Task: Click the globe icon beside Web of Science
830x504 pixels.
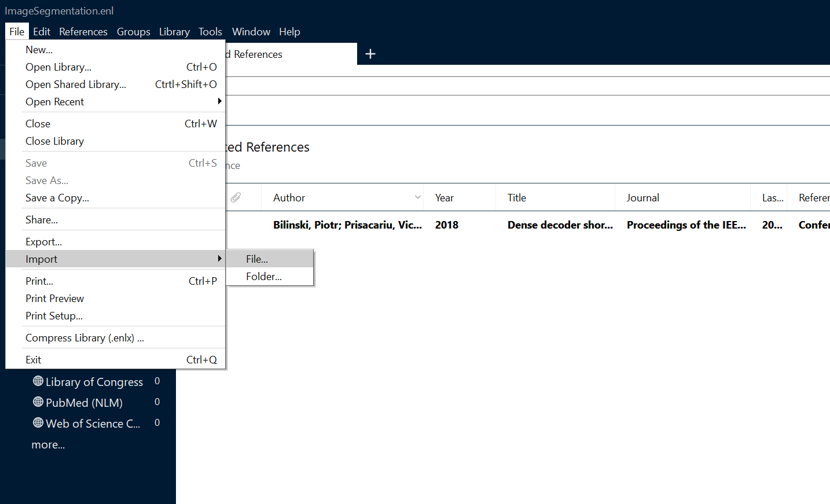Action: click(38, 422)
